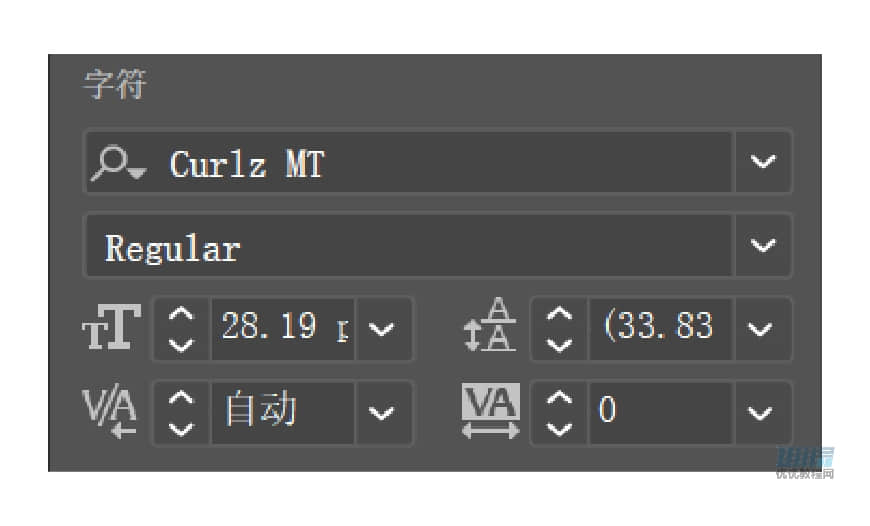Screen dimensions: 870x526
Task: Decrease tracking with down stepper arrow
Action: click(559, 429)
